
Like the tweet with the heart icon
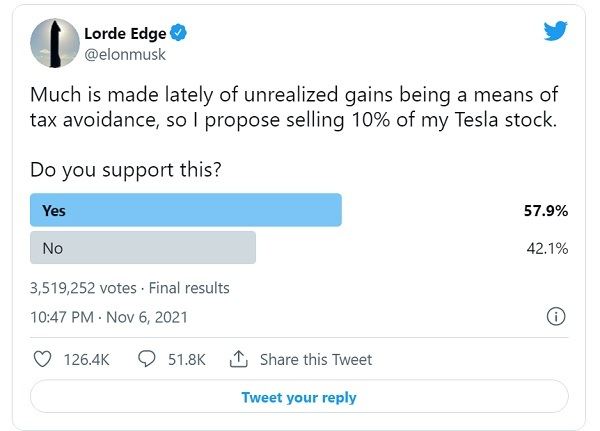(x=42, y=359)
